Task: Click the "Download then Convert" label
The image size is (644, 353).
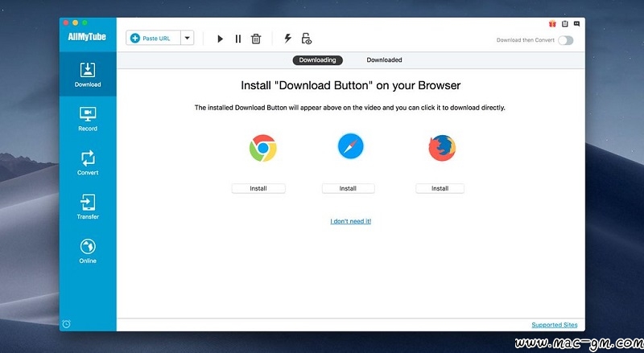Action: (x=526, y=40)
